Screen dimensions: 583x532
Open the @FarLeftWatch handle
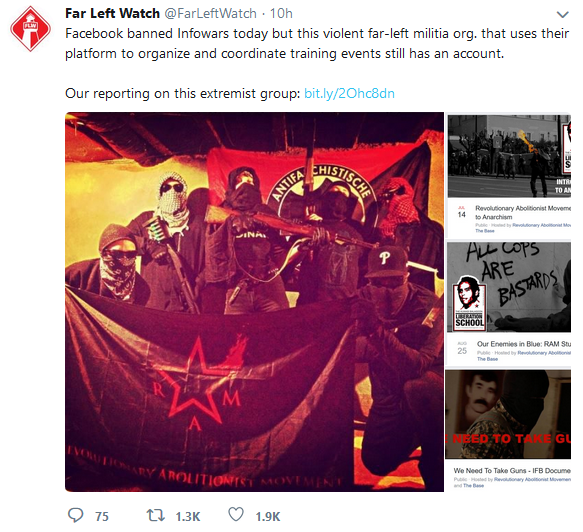tap(210, 14)
